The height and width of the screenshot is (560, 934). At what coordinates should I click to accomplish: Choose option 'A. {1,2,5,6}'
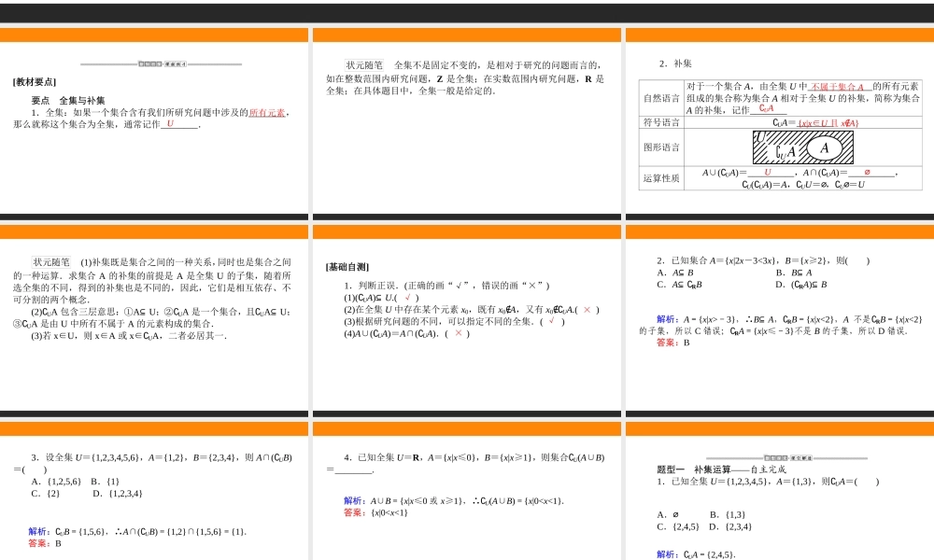click(55, 482)
